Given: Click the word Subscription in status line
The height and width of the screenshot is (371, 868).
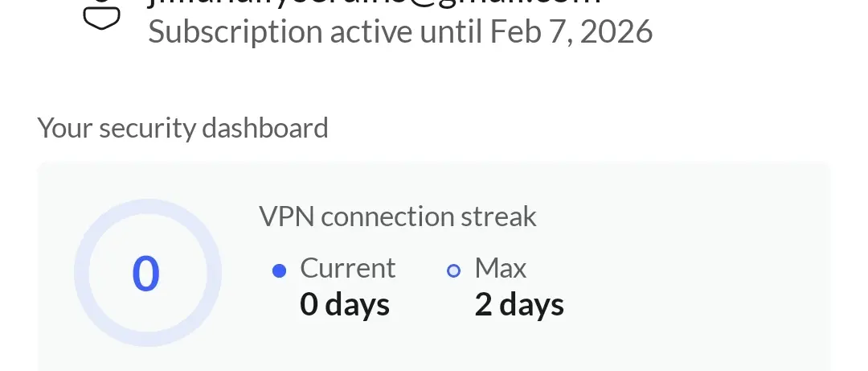Looking at the screenshot, I should pyautogui.click(x=235, y=31).
